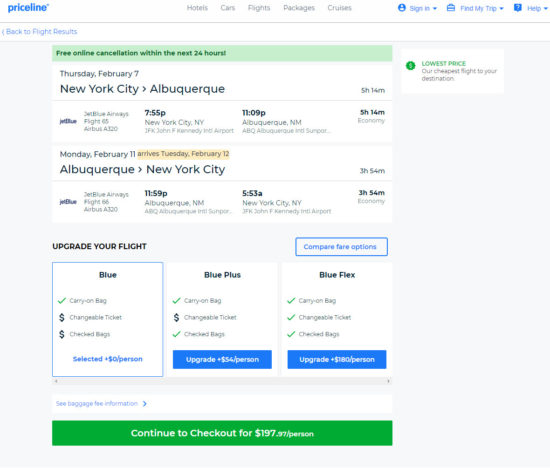Click the green Lowest Price dollar badge
This screenshot has height=468, width=550.
point(410,65)
